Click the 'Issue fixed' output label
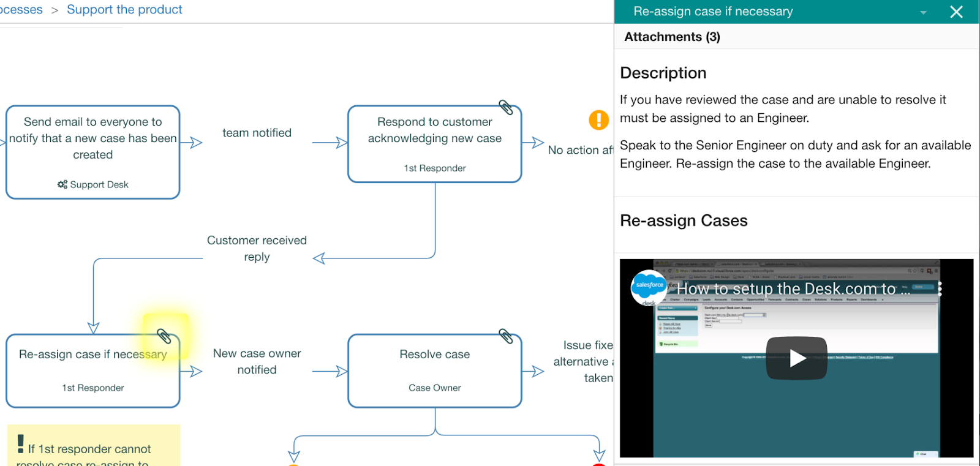 583,361
